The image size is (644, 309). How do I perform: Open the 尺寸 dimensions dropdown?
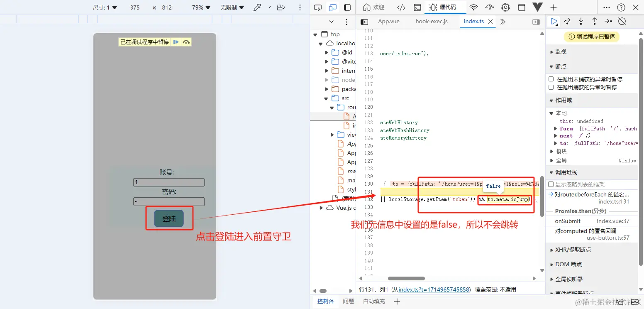[105, 7]
